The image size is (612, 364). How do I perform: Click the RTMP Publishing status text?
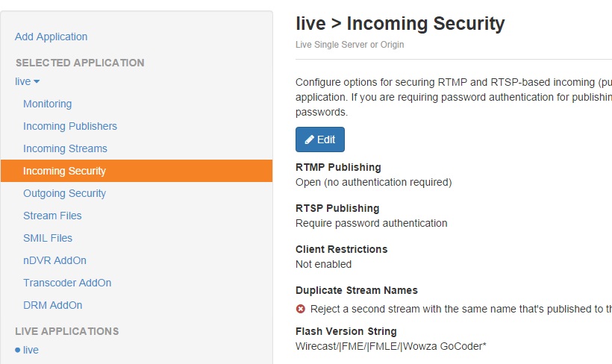[373, 182]
